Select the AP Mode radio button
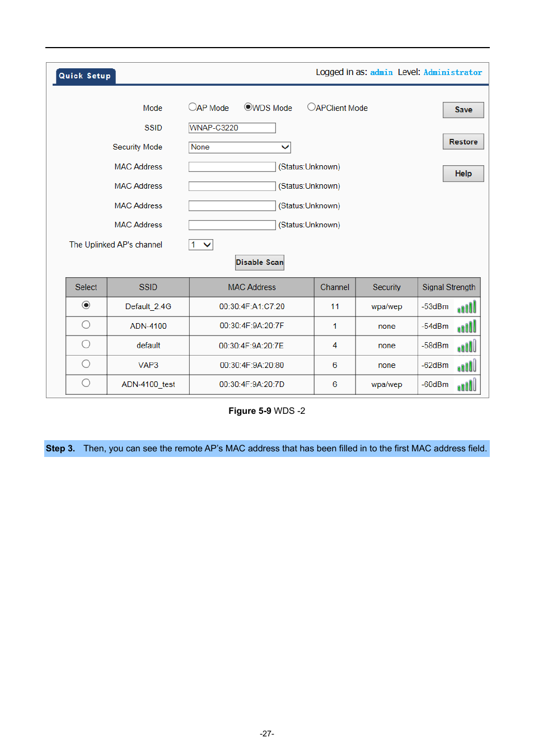This screenshot has width=534, height=756. (193, 107)
